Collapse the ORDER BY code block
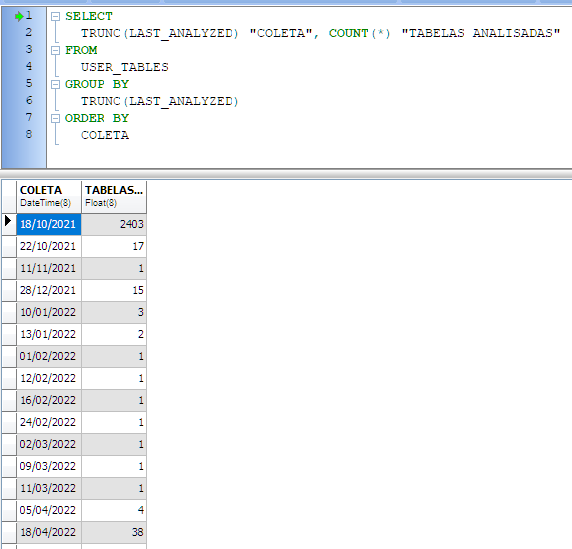Viewport: 572px width, 549px height. (55, 119)
